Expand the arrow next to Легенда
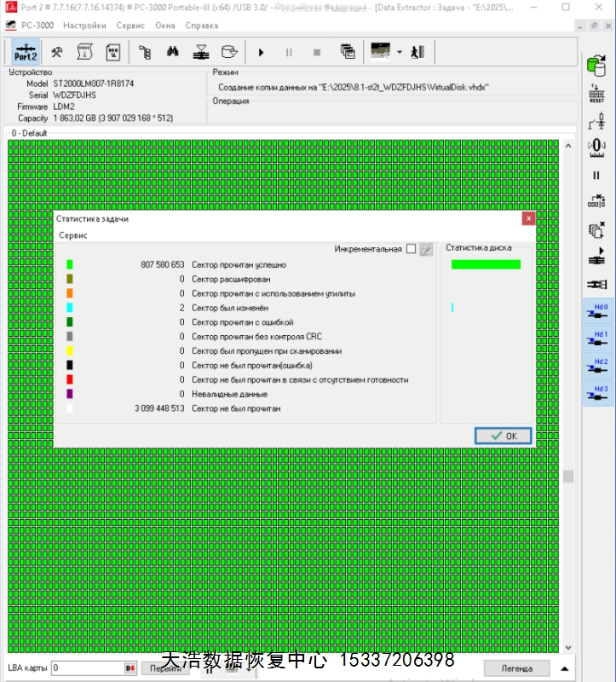616x682 pixels. pos(564,668)
